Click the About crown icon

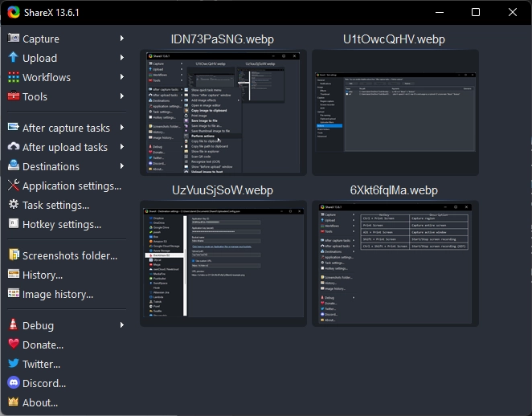tap(13, 402)
